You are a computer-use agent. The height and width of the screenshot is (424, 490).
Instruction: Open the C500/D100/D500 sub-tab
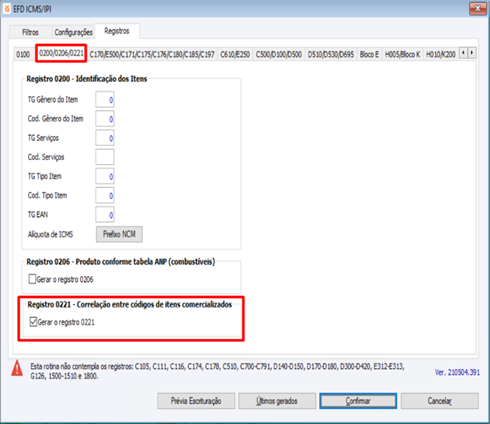pos(279,54)
